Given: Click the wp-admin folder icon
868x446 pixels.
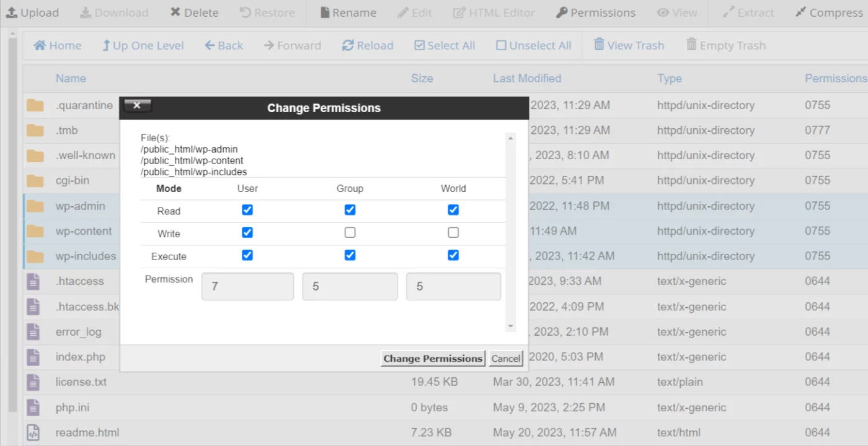Looking at the screenshot, I should (x=35, y=206).
